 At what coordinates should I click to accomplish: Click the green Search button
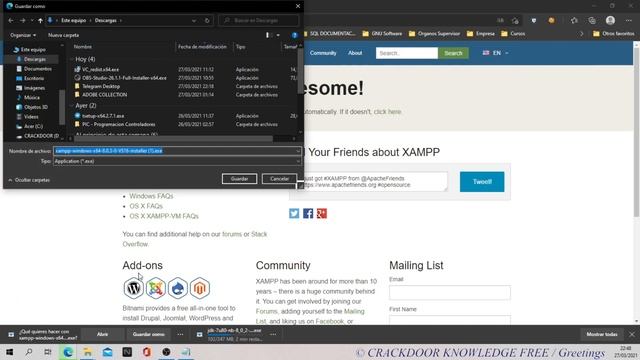[x=453, y=53]
